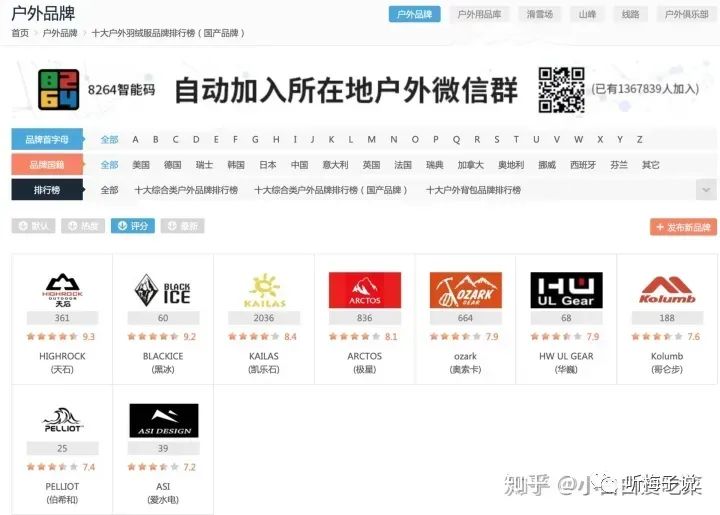
Task: Click HIGHROCK star rating 9.3
Action: tap(61, 336)
